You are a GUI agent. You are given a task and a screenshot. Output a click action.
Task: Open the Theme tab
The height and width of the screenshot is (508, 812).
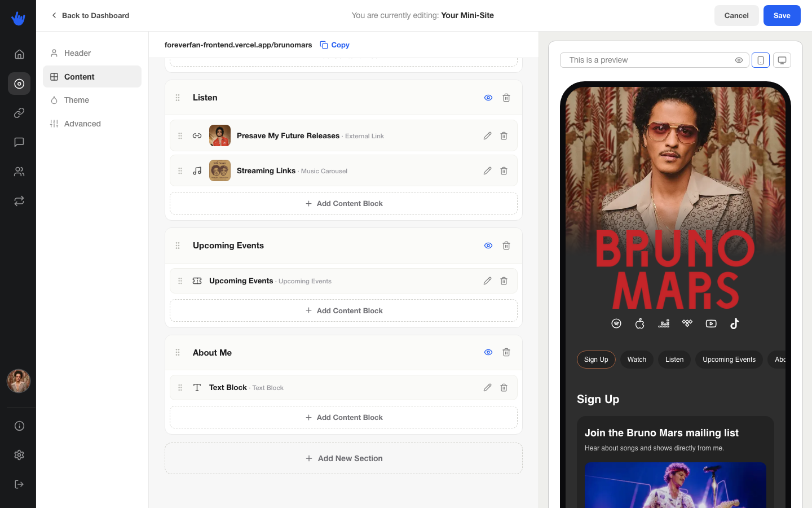coord(92,100)
